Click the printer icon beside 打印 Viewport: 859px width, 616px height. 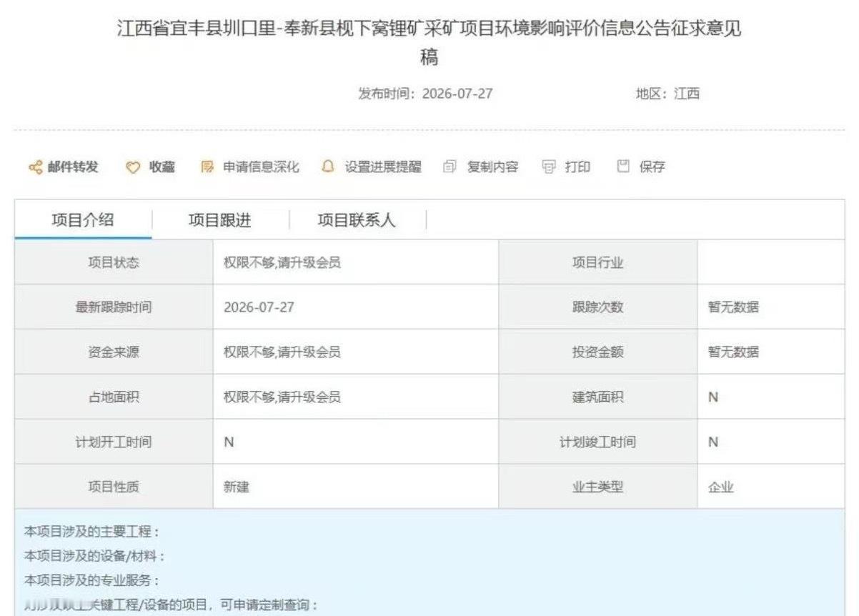pos(549,167)
